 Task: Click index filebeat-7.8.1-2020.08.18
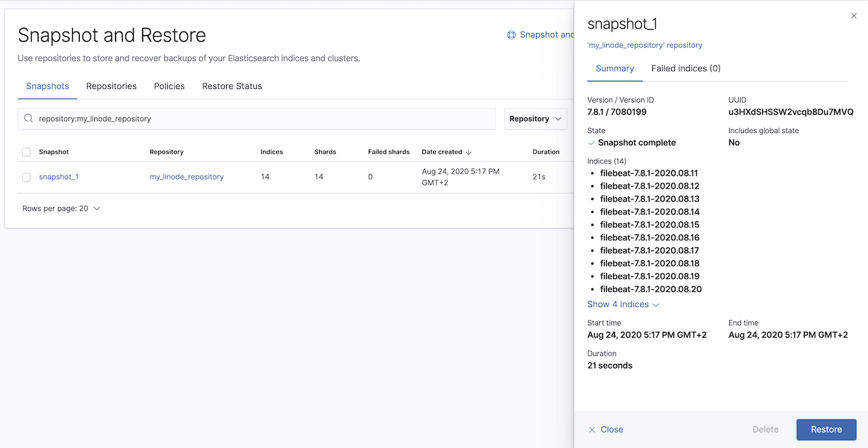(650, 263)
